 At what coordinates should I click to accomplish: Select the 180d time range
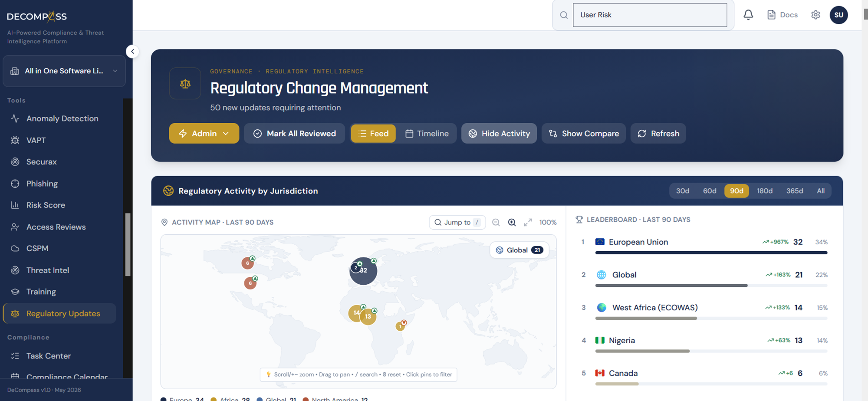click(764, 191)
